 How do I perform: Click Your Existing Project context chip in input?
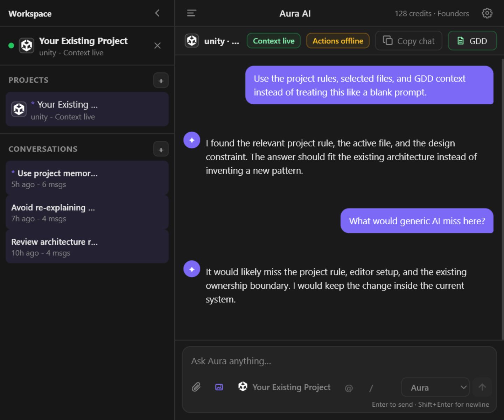pos(284,387)
